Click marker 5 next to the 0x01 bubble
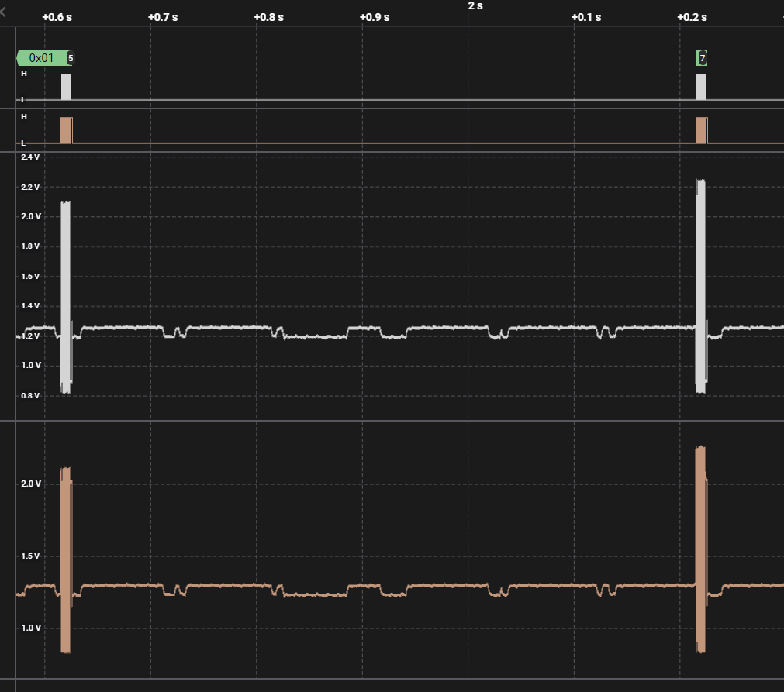 click(71, 57)
